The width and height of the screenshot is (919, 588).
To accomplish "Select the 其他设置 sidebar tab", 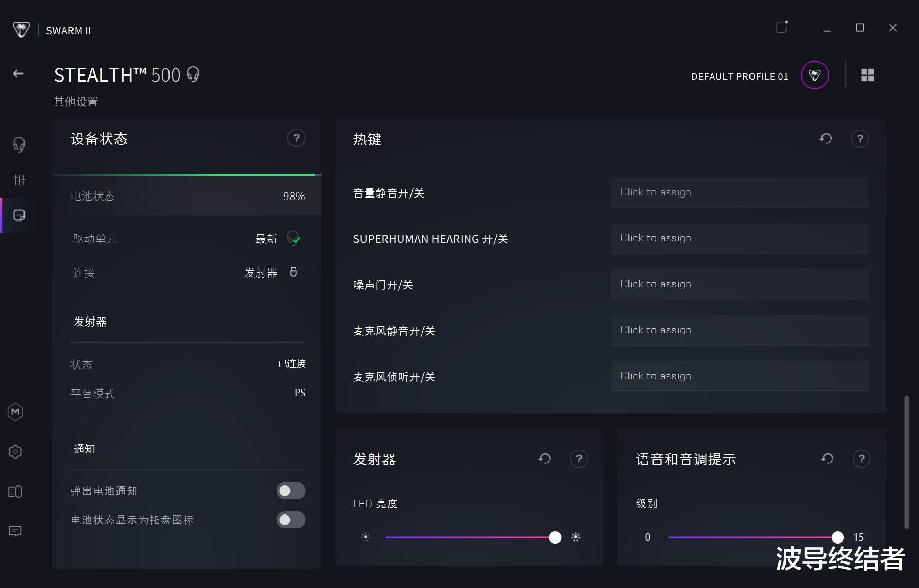I will tap(19, 215).
